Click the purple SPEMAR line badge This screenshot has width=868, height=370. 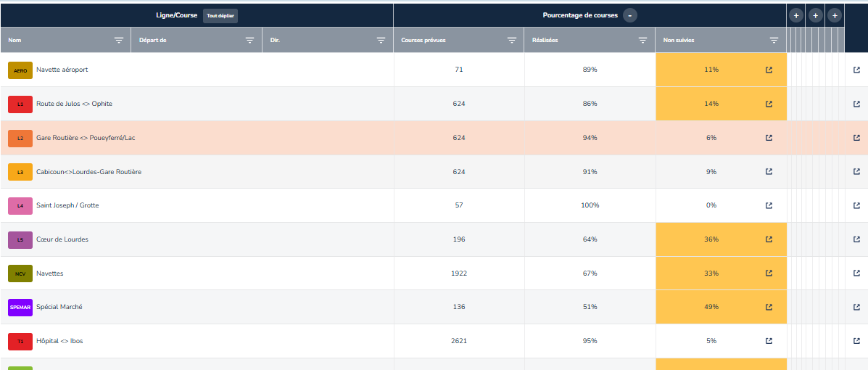(20, 307)
